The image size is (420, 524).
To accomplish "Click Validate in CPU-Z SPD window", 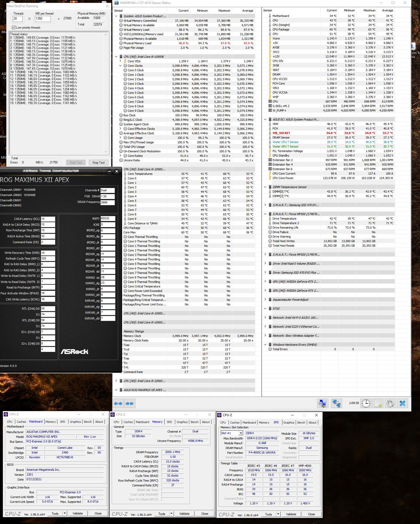I will [291, 514].
